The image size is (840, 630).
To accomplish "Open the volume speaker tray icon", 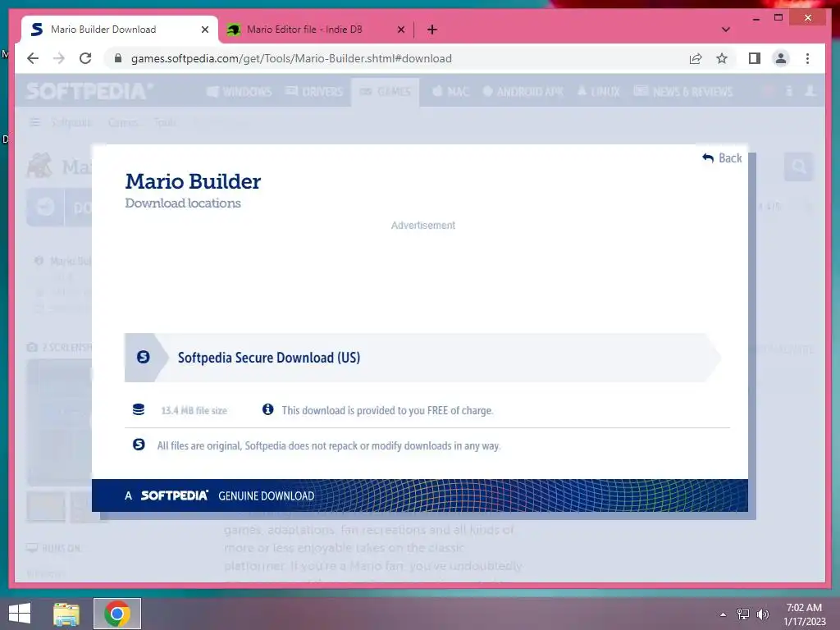I will [762, 614].
